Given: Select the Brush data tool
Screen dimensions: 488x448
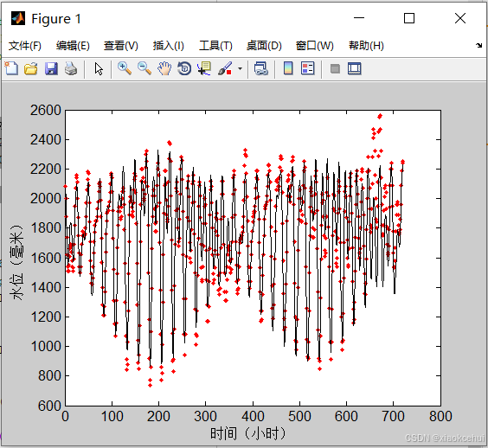Looking at the screenshot, I should tap(225, 68).
